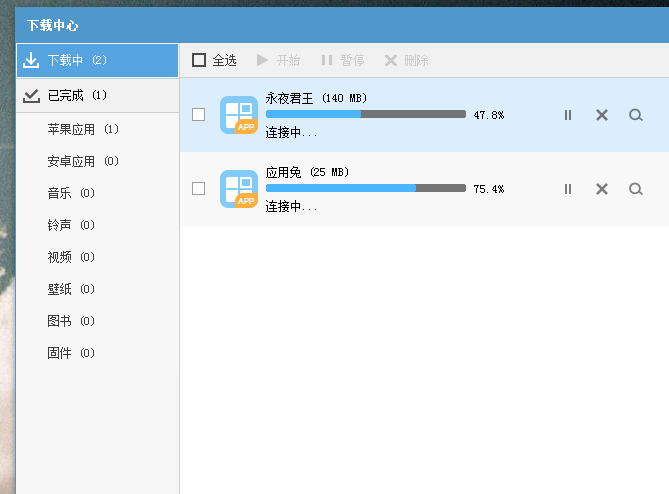Open the 下载中 downloading tab
The height and width of the screenshot is (494, 669).
[97, 60]
